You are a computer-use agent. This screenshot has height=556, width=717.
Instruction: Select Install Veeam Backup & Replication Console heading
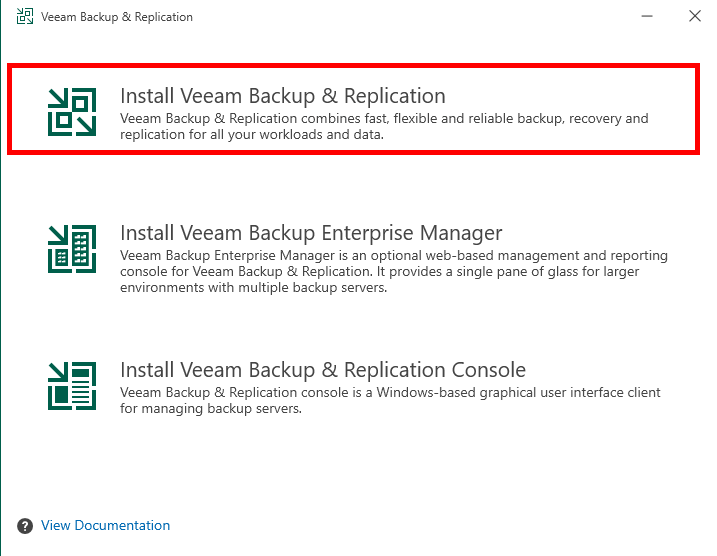[323, 369]
